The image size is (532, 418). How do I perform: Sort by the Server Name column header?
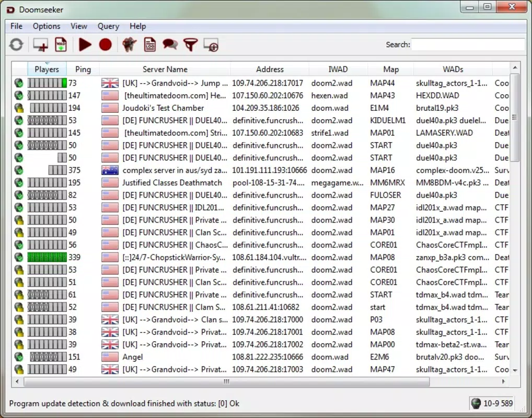click(x=165, y=69)
